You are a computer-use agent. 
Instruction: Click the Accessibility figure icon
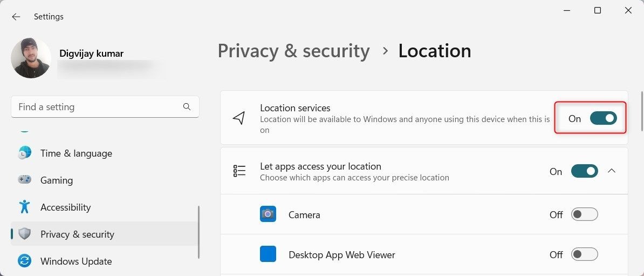coord(25,207)
